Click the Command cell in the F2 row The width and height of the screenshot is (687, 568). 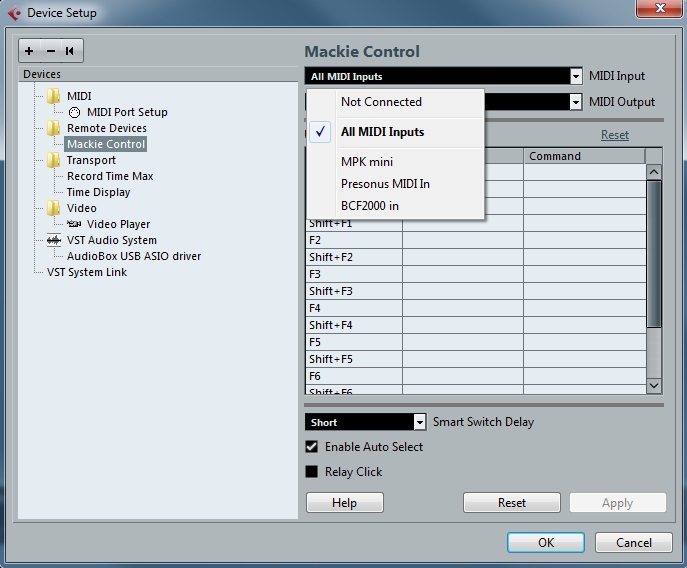[x=584, y=240]
